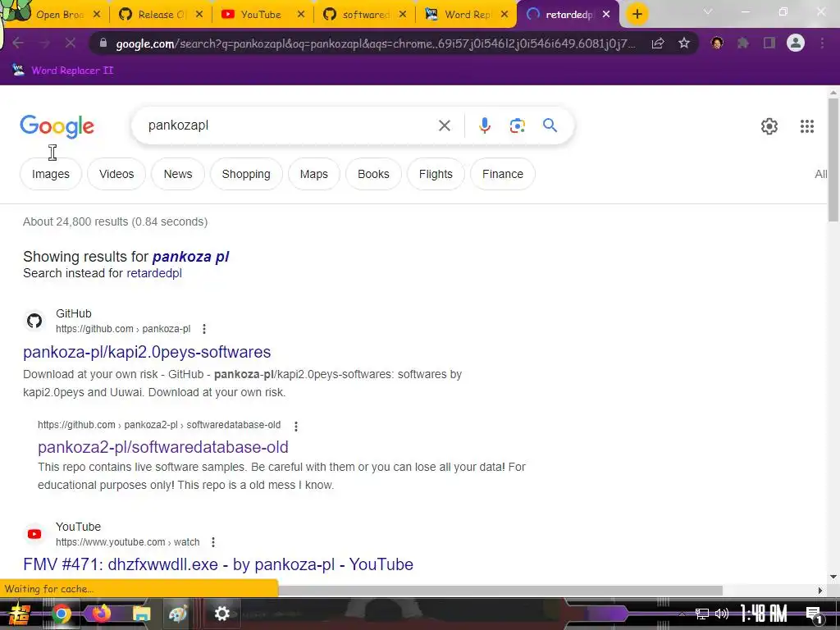Click the Google logo
Screen dimensions: 840x630
tap(57, 126)
